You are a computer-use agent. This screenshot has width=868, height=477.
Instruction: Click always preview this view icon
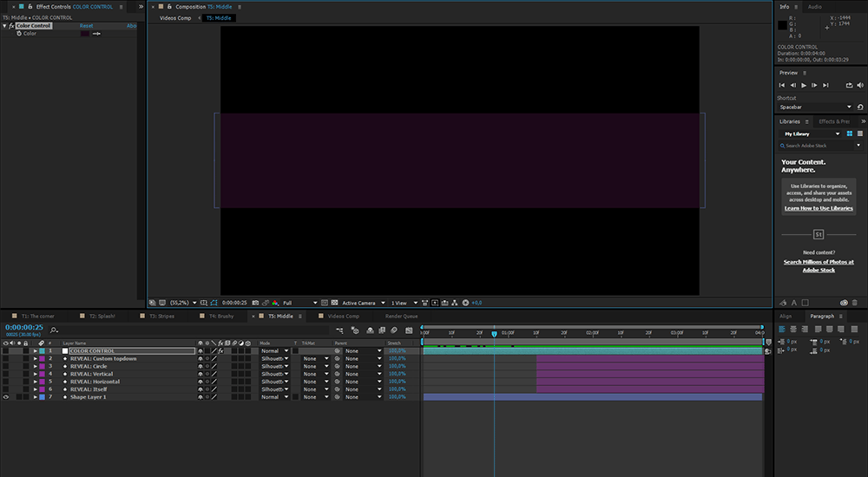(x=152, y=303)
